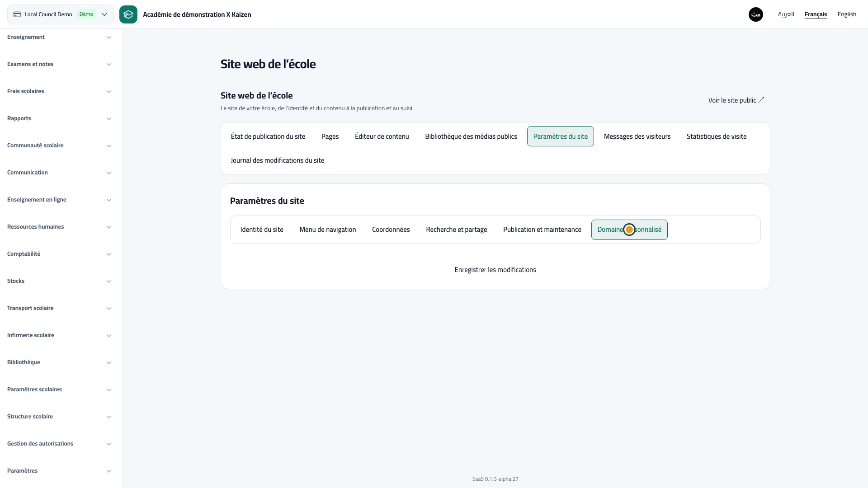
Task: Expand the Enseignement sidebar section
Action: tap(59, 37)
